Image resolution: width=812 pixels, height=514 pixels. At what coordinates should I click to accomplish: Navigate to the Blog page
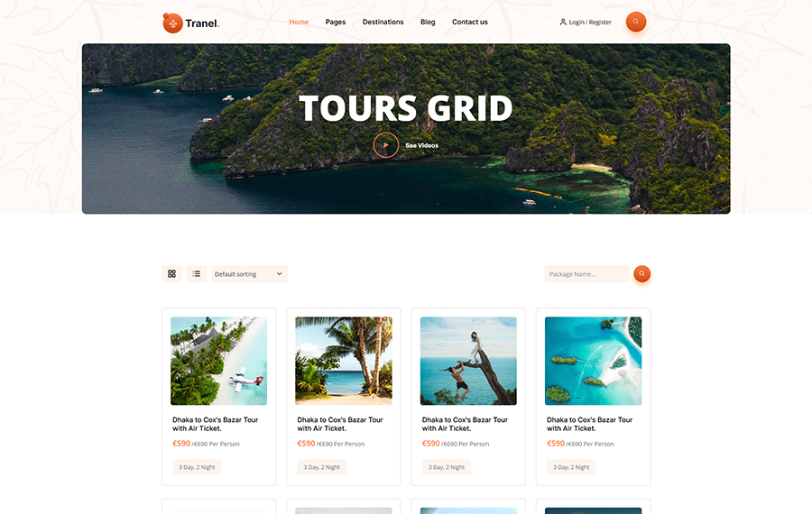click(428, 22)
